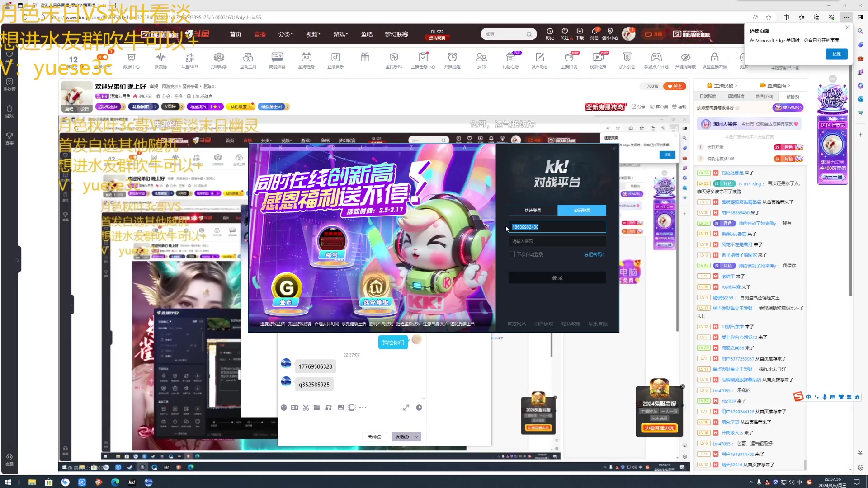Image resolution: width=868 pixels, height=488 pixels.
Task: Open the 高能弹幕 icon
Action: (277, 61)
